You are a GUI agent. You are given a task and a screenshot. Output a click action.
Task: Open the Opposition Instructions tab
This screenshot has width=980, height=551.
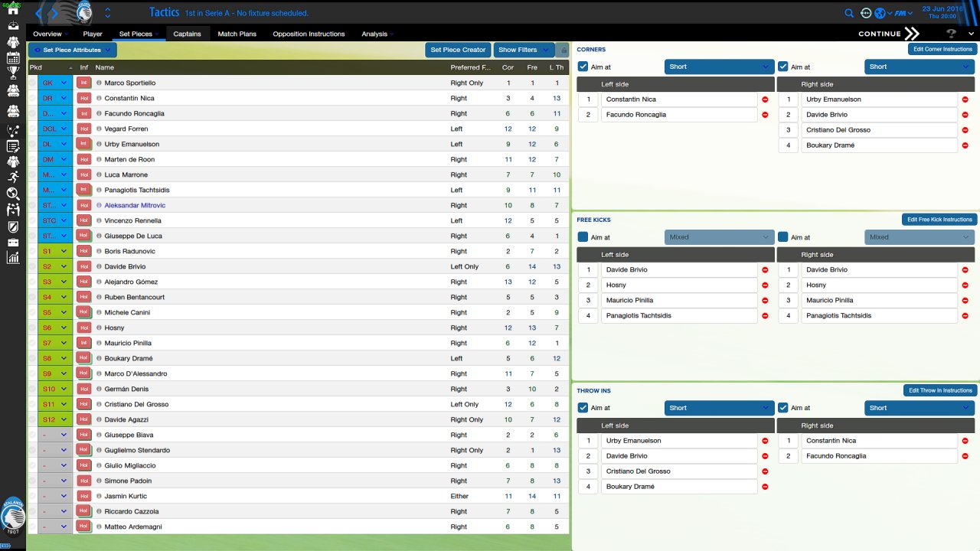click(309, 34)
